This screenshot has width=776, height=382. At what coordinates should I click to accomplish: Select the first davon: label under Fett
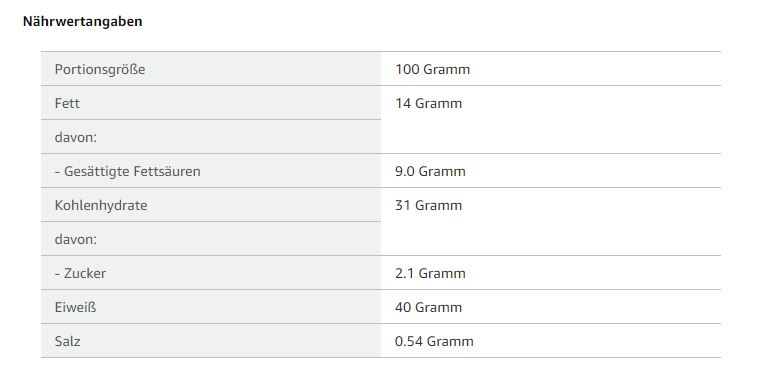pyautogui.click(x=76, y=137)
